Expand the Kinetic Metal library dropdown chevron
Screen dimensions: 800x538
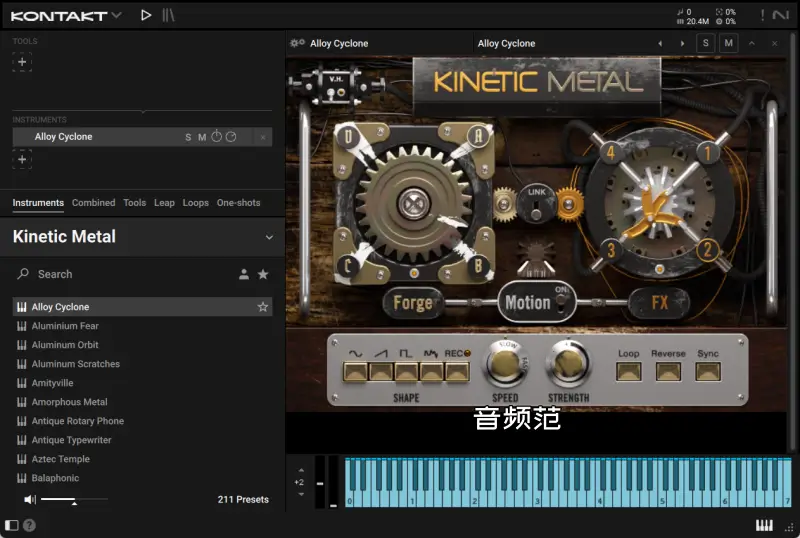269,237
